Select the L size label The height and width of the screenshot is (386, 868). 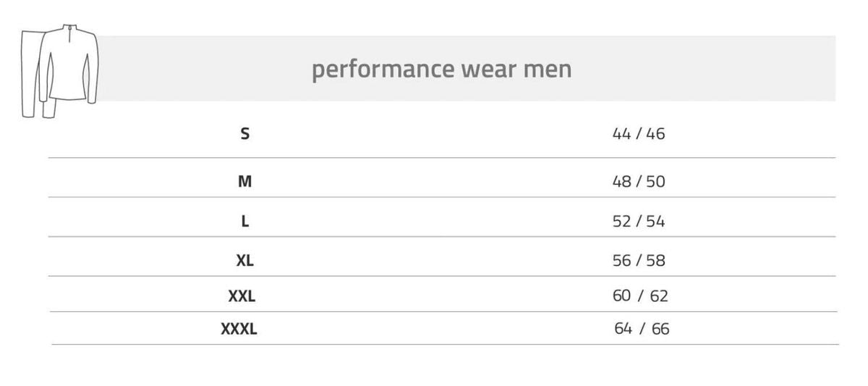[x=245, y=221]
